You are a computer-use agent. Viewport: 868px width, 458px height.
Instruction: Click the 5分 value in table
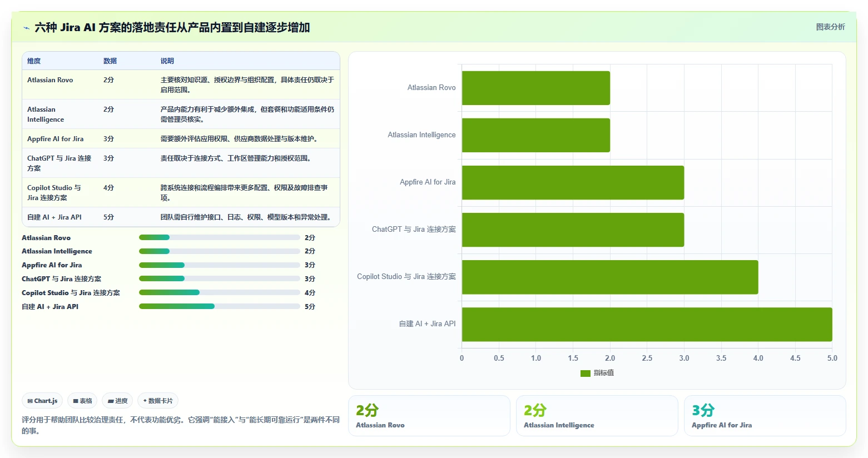pos(108,217)
